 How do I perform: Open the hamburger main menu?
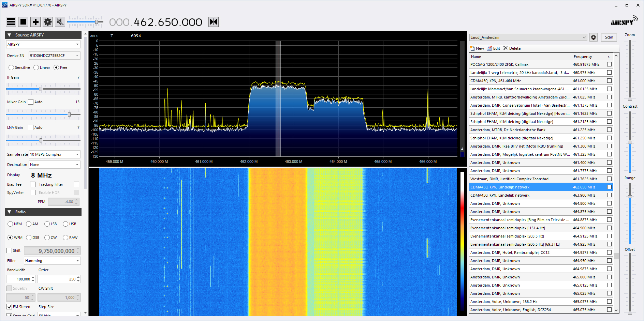pos(11,22)
